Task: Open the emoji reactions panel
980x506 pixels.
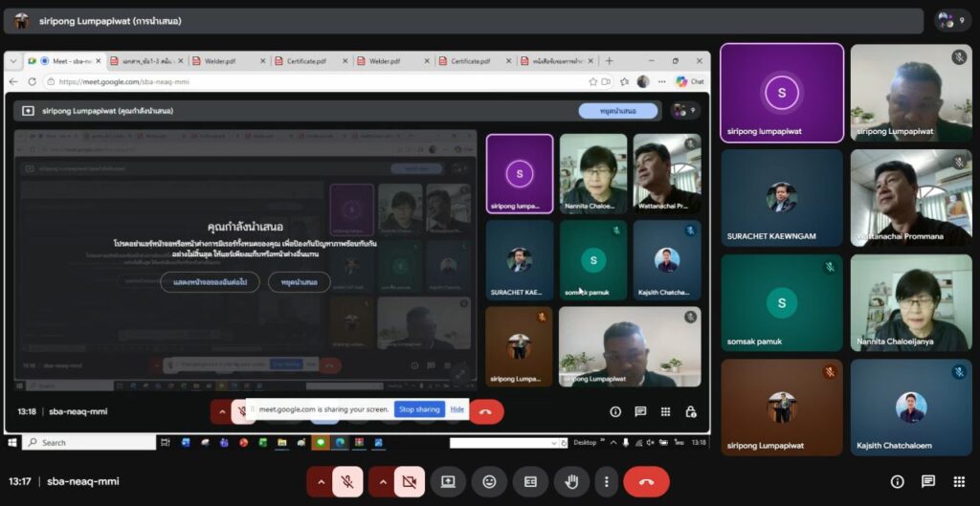Action: [x=489, y=482]
